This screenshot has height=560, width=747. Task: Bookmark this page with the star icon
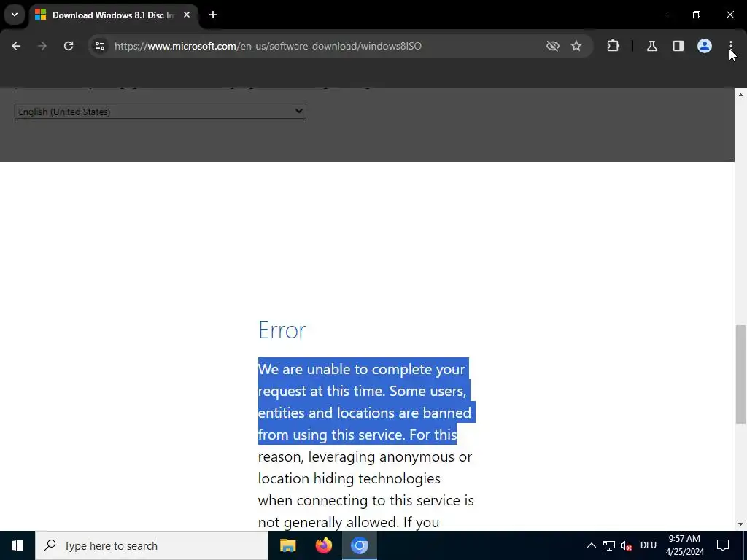tap(576, 46)
